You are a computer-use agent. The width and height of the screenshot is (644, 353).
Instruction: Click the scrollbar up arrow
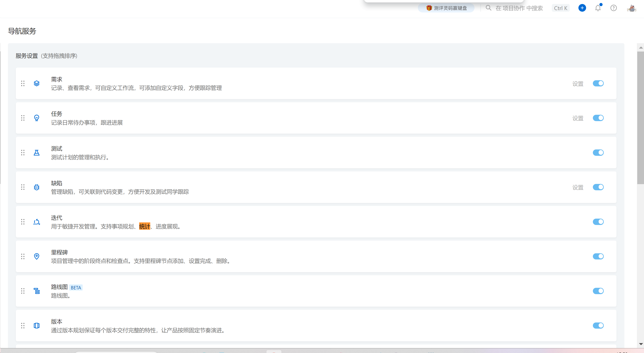click(x=641, y=48)
